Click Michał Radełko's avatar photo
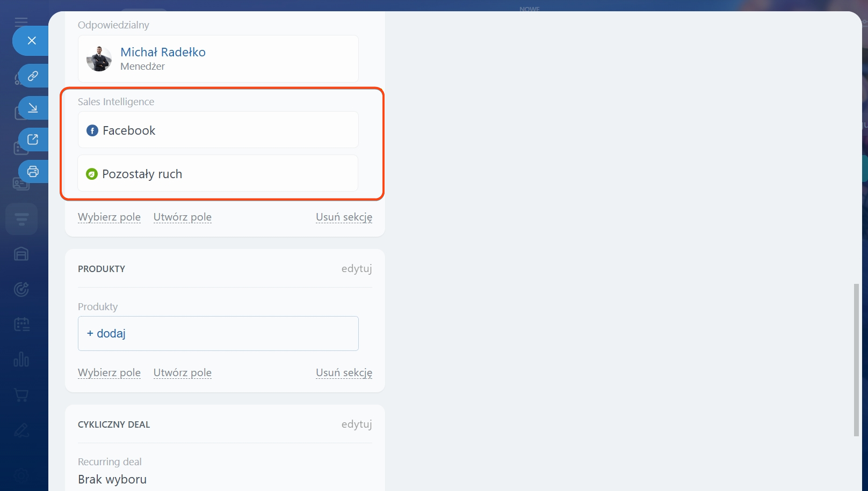The image size is (868, 491). [99, 59]
